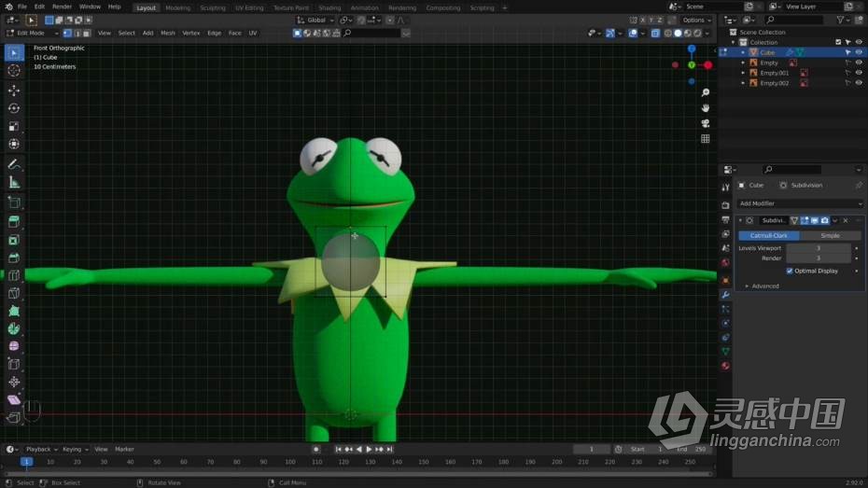868x488 pixels.
Task: Select the Spin tool
Action: (x=14, y=328)
